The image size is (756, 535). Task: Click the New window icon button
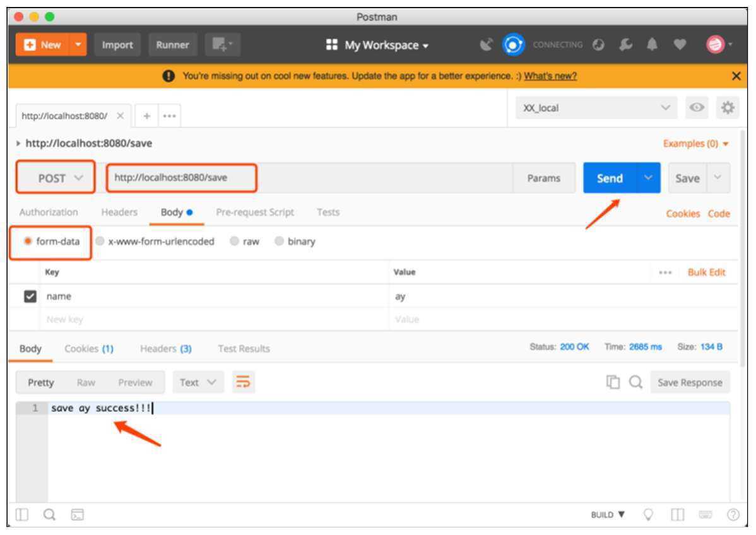click(x=221, y=45)
